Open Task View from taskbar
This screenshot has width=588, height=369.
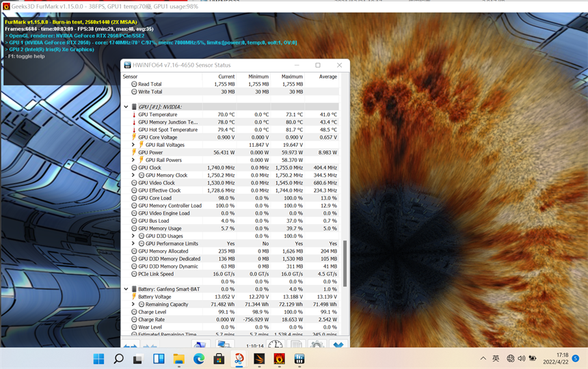[138, 359]
